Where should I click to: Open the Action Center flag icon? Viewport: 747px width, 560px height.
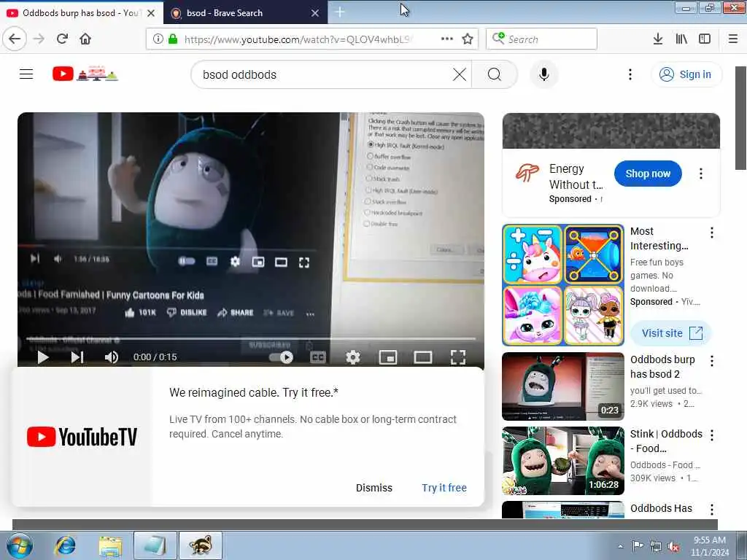[x=638, y=545]
